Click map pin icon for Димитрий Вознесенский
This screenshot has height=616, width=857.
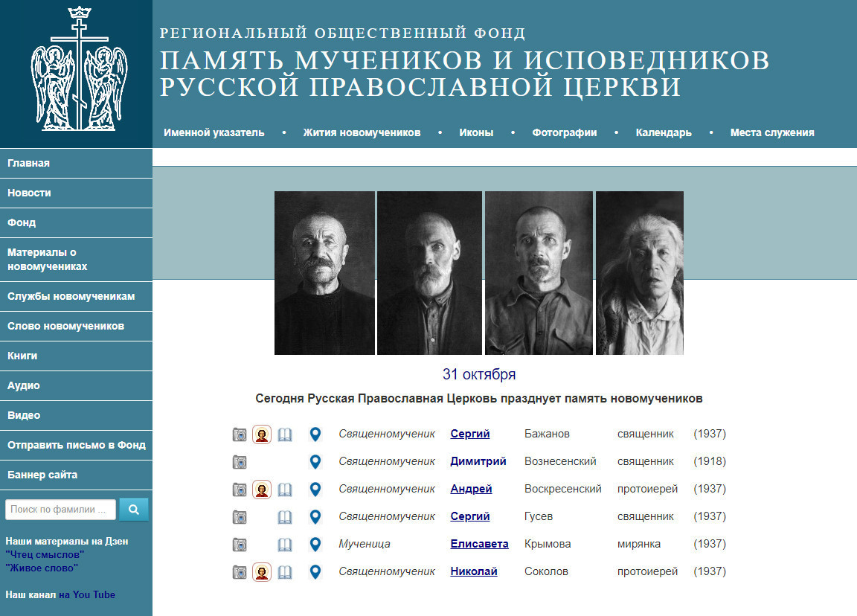pyautogui.click(x=315, y=462)
